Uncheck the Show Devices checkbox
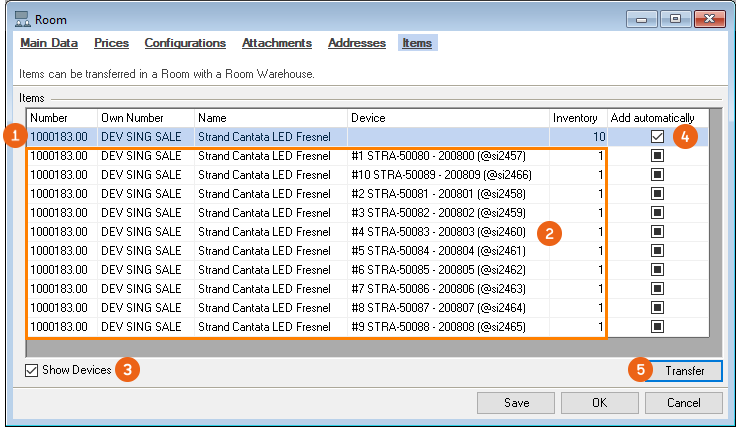 pyautogui.click(x=33, y=370)
